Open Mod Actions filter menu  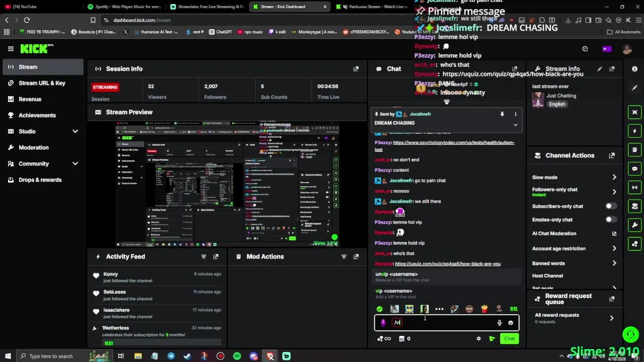tap(344, 256)
